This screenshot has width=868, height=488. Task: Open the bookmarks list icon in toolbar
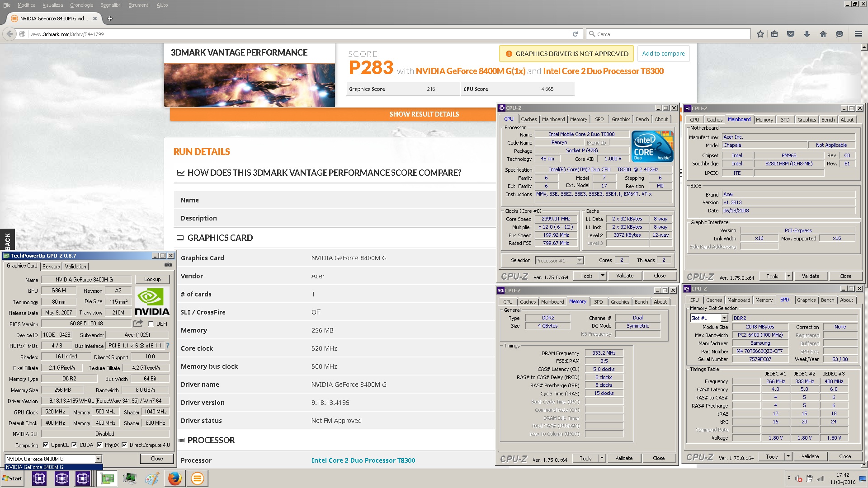point(774,34)
